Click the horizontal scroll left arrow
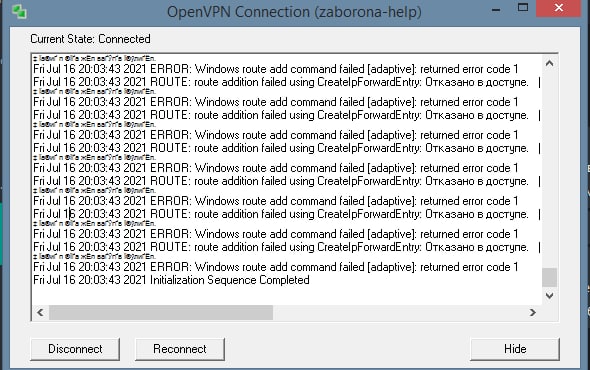The width and height of the screenshot is (590, 370). pos(40,312)
